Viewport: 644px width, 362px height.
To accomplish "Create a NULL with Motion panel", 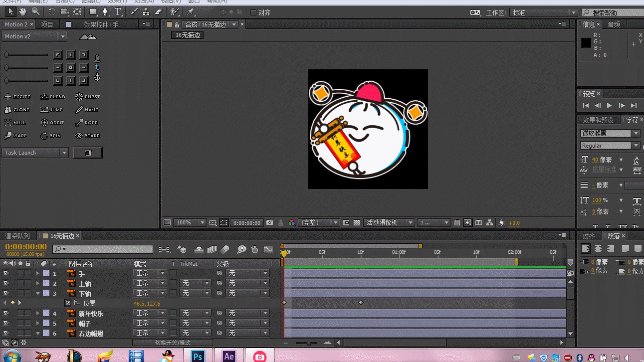I will click(x=15, y=123).
